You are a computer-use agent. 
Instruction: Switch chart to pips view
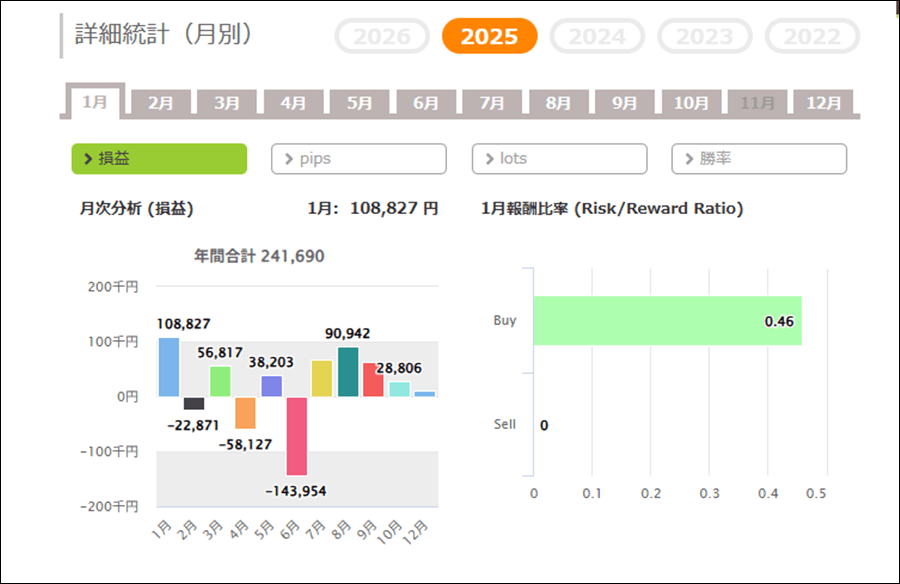click(x=358, y=159)
